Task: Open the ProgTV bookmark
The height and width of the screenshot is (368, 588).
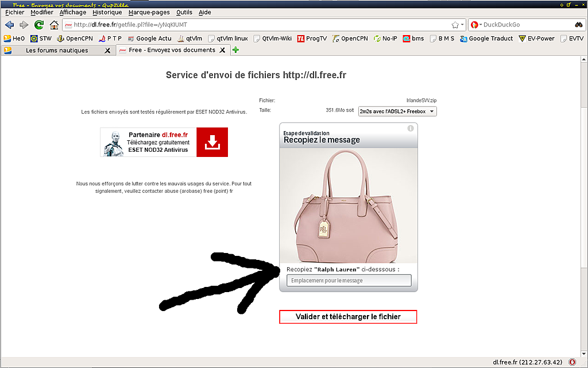Action: (312, 39)
